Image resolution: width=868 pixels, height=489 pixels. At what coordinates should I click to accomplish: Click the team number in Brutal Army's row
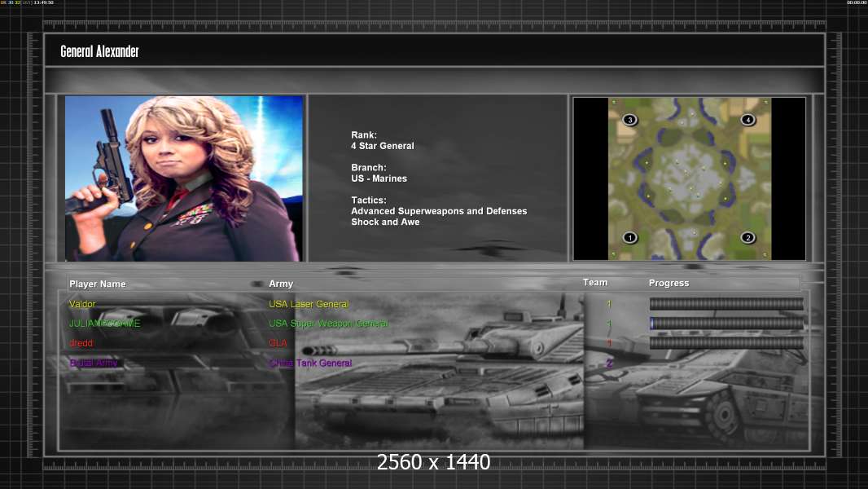(609, 363)
